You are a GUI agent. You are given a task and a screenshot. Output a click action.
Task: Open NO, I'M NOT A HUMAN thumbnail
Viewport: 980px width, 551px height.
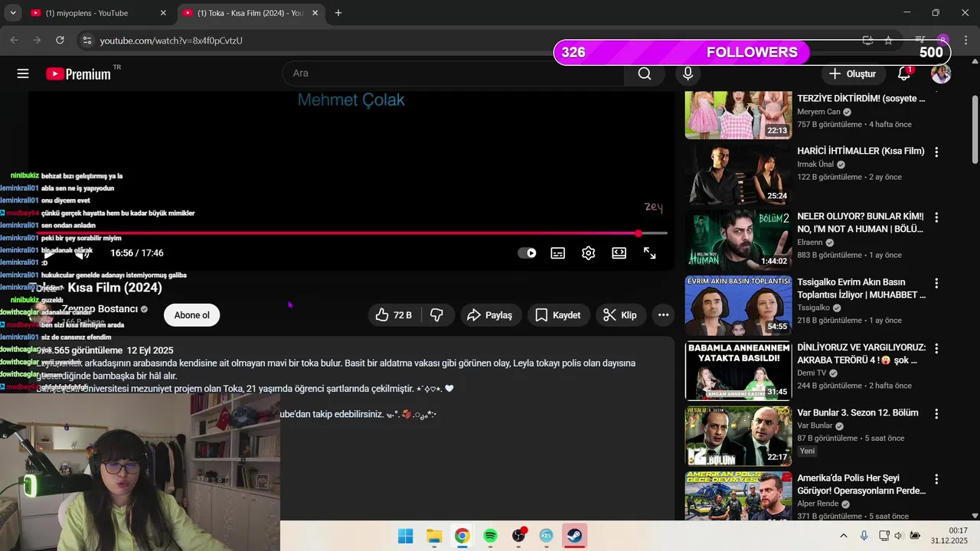(738, 240)
